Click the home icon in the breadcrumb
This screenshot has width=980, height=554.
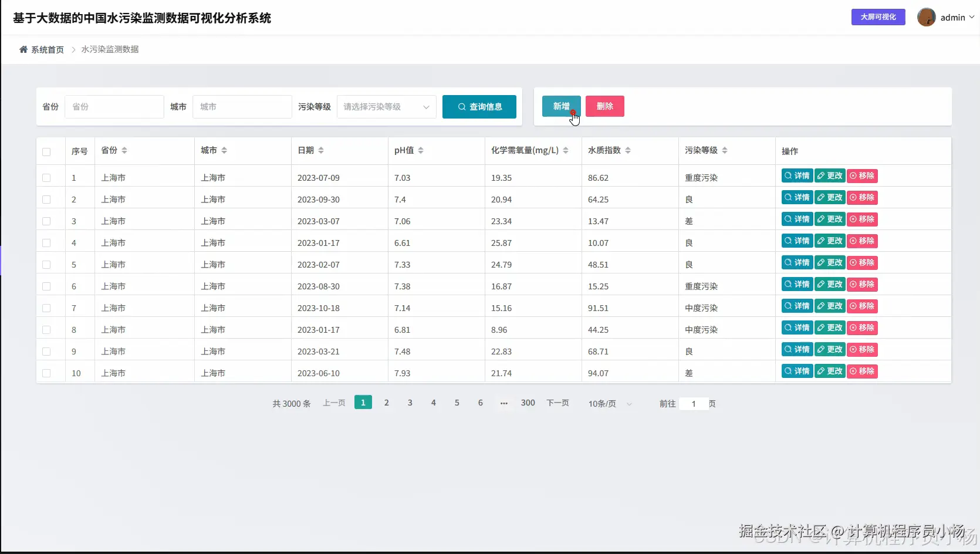(x=23, y=49)
